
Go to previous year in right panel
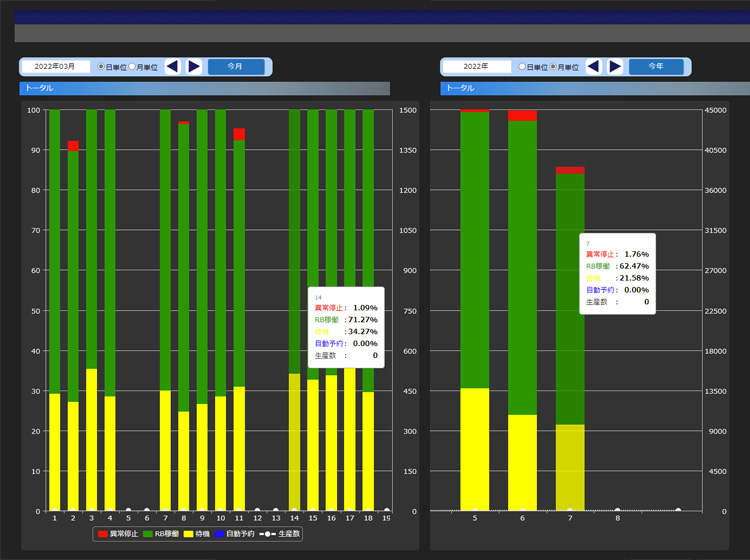[593, 67]
